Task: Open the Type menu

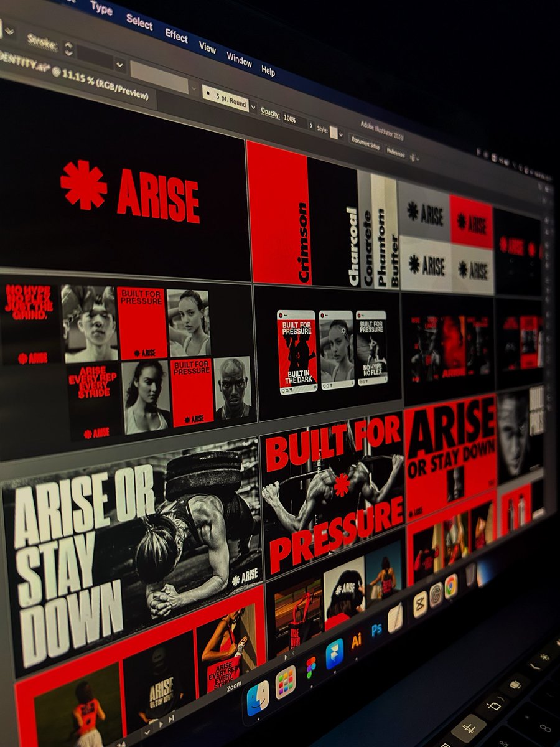Action: pyautogui.click(x=101, y=7)
